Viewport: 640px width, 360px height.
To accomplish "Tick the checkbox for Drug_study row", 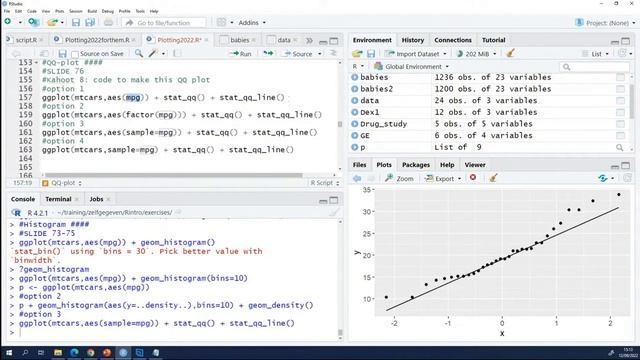I will tap(620, 124).
